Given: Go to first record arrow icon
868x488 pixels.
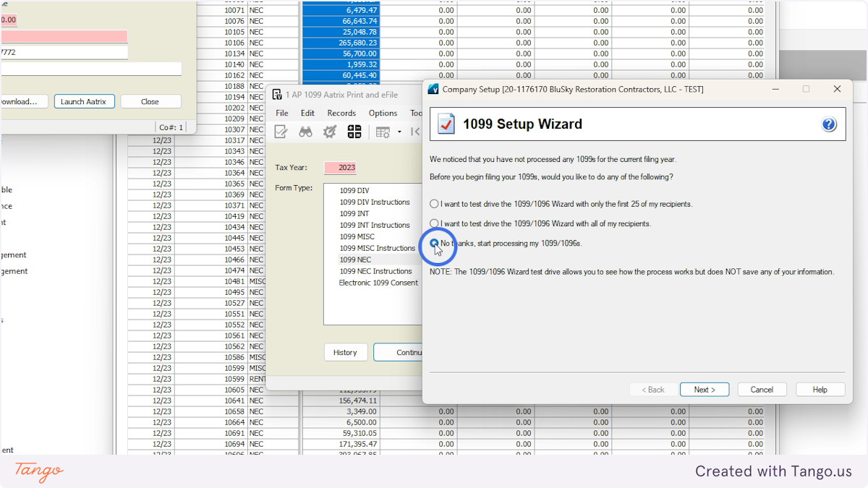Looking at the screenshot, I should pos(415,132).
